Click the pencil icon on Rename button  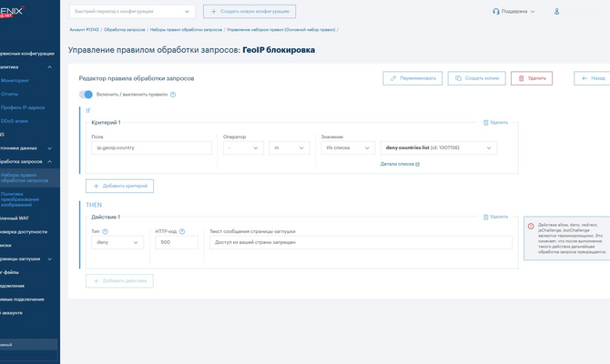393,78
